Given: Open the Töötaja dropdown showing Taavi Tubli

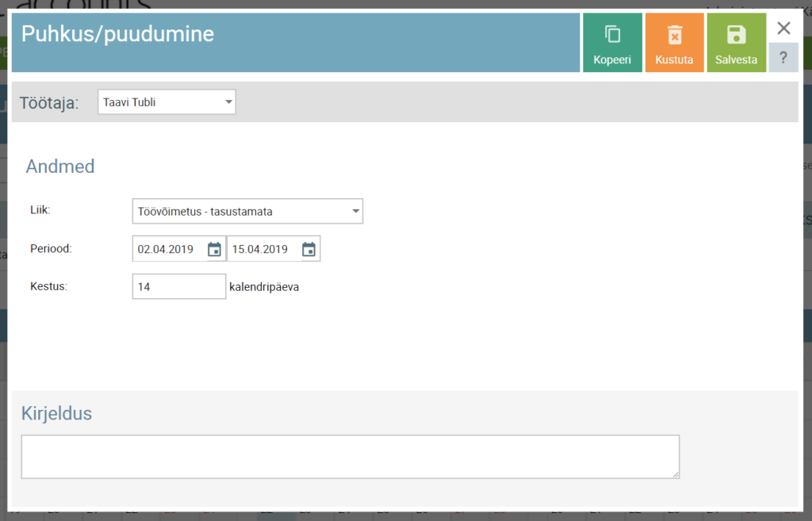Looking at the screenshot, I should (167, 102).
